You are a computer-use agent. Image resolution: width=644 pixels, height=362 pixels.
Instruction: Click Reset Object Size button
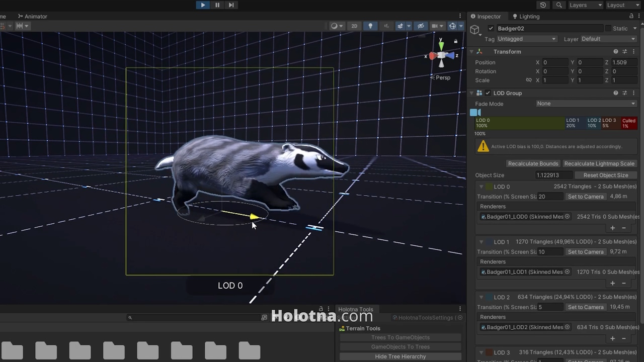[606, 175]
